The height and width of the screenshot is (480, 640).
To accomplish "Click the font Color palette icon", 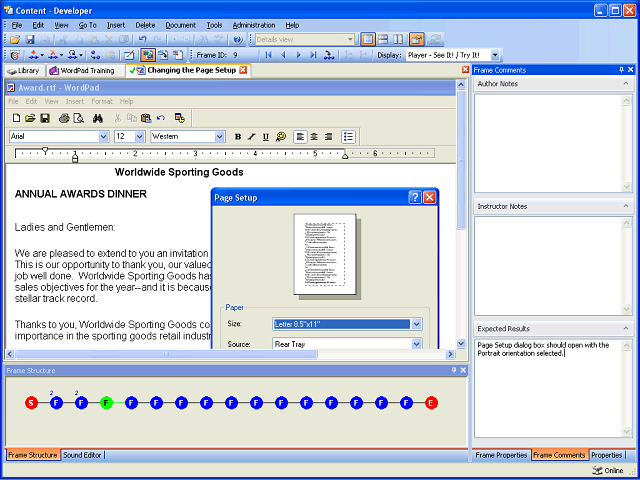I will click(x=281, y=137).
